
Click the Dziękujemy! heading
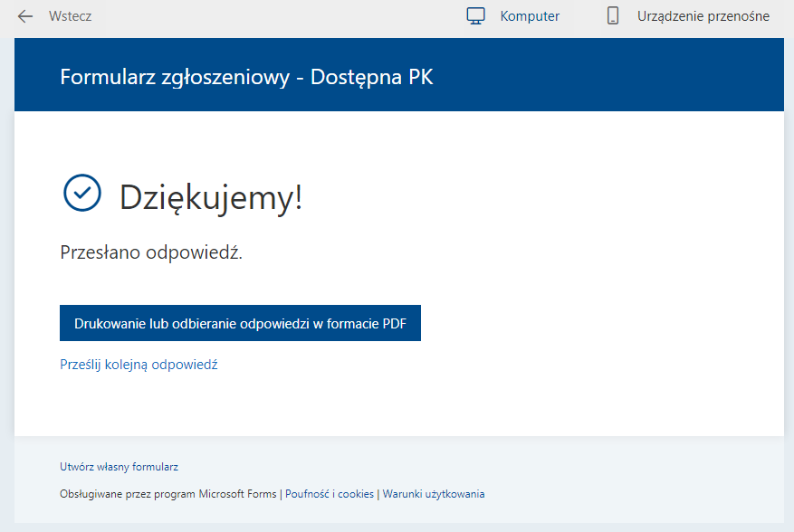tap(211, 197)
